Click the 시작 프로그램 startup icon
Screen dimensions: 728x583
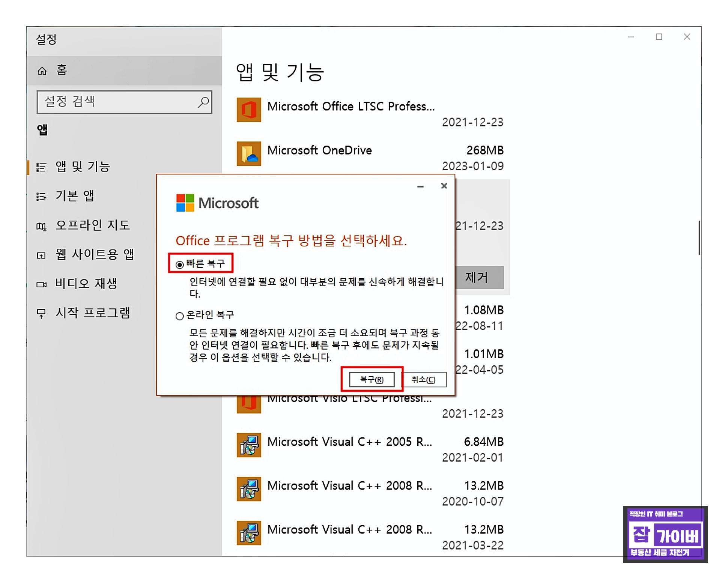click(41, 313)
